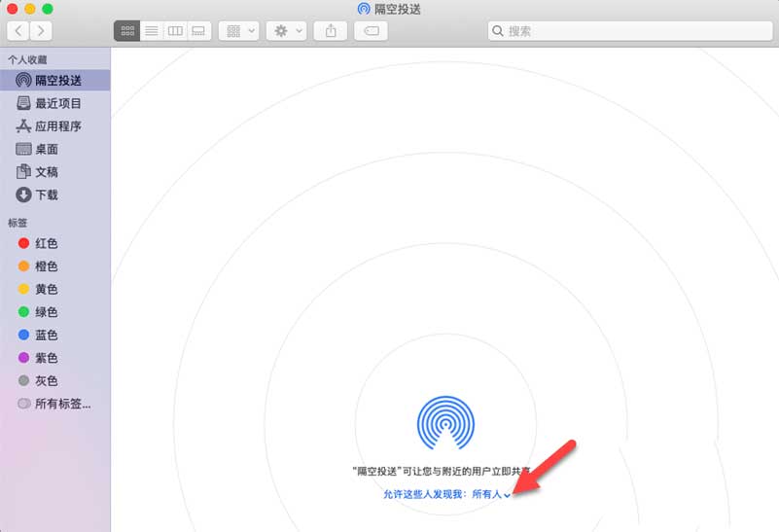The image size is (779, 532).
Task: Switch to list view
Action: (152, 31)
